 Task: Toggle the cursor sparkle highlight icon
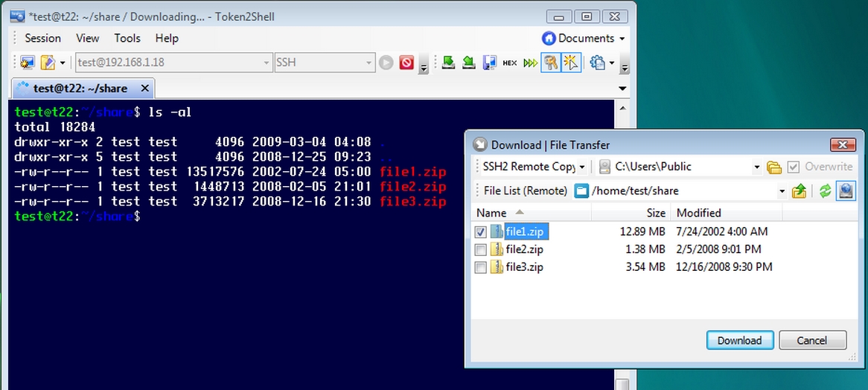coord(571,63)
